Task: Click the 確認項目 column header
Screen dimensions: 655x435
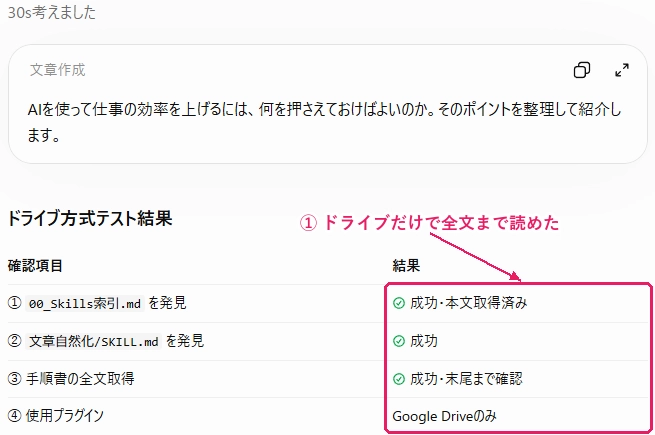Action: (35, 265)
